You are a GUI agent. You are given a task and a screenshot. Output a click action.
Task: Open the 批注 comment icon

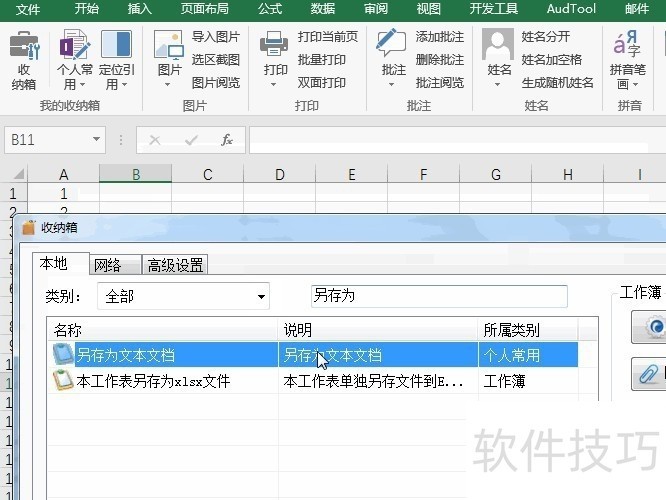[x=391, y=43]
